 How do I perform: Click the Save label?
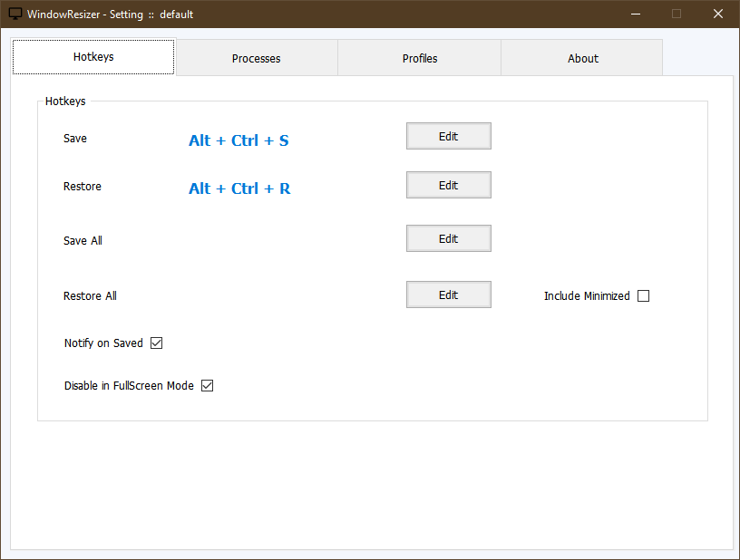75,138
